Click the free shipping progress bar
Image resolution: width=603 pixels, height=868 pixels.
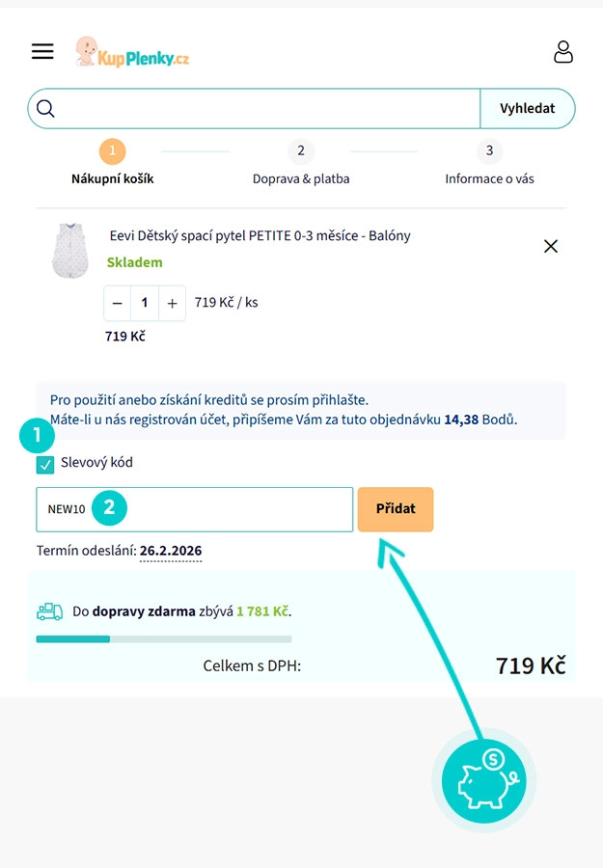(164, 638)
